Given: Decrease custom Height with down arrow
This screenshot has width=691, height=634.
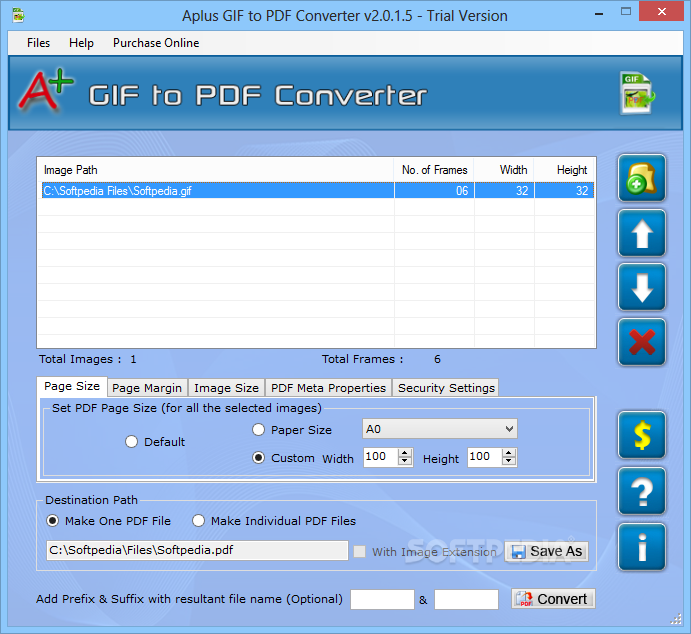Looking at the screenshot, I should [x=509, y=461].
